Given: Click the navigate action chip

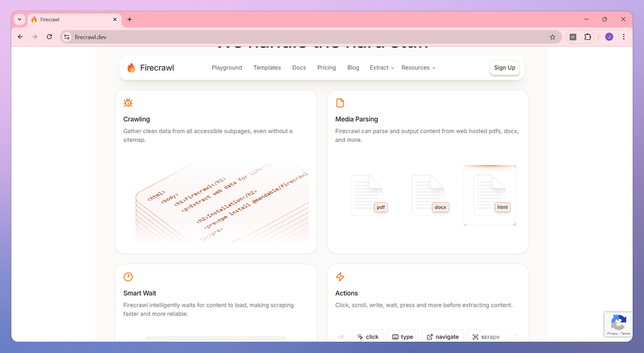Looking at the screenshot, I should tap(443, 336).
